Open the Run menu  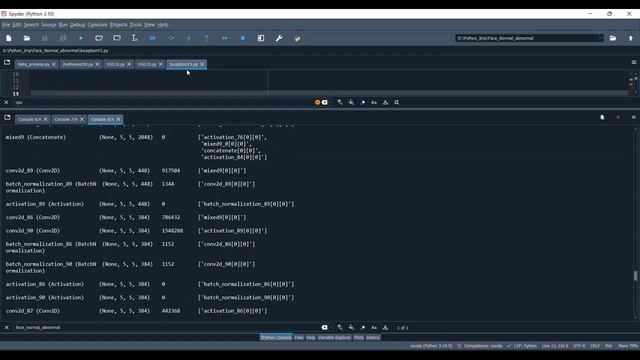click(63, 25)
